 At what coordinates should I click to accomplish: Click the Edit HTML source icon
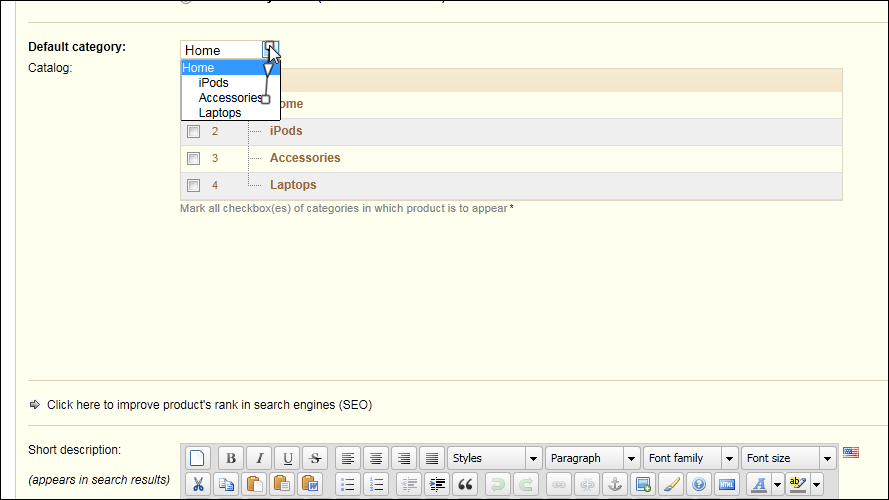(x=727, y=485)
